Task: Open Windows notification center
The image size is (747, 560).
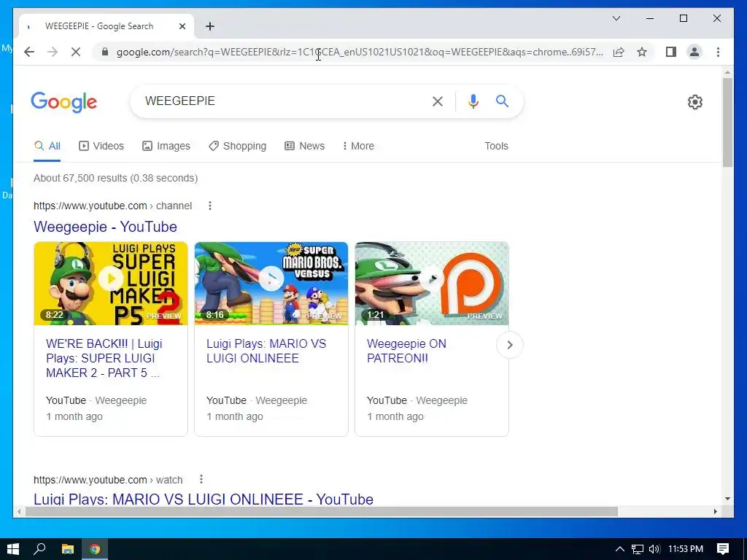Action: tap(723, 549)
